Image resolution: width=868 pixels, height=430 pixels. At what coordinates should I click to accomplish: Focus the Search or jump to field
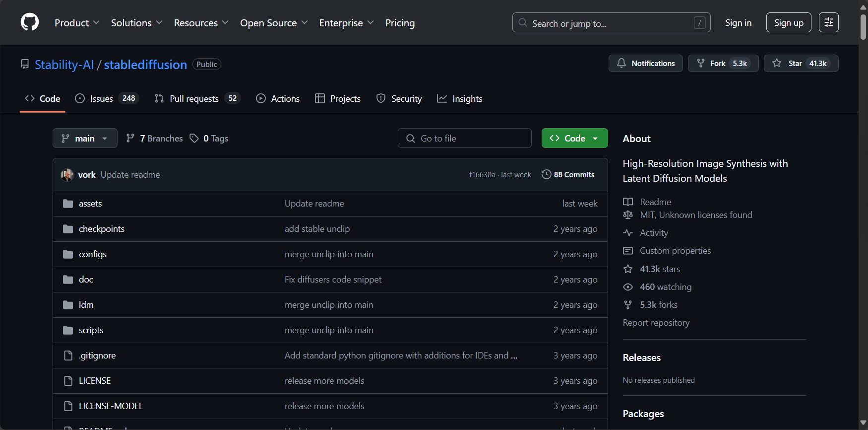[x=611, y=22]
